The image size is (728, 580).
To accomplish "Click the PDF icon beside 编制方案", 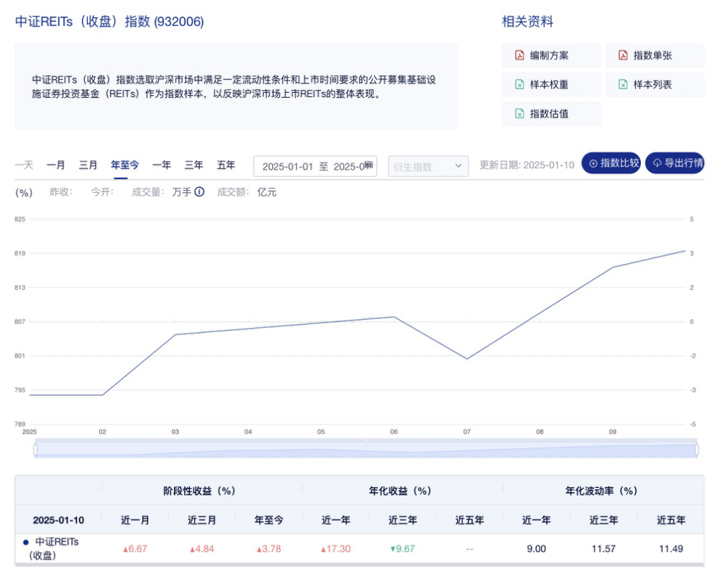I will click(x=519, y=56).
